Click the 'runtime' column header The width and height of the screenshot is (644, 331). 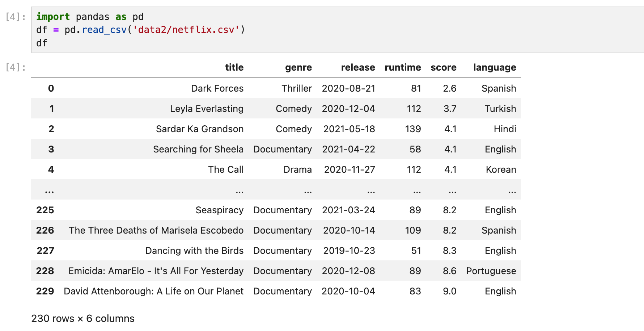(403, 67)
